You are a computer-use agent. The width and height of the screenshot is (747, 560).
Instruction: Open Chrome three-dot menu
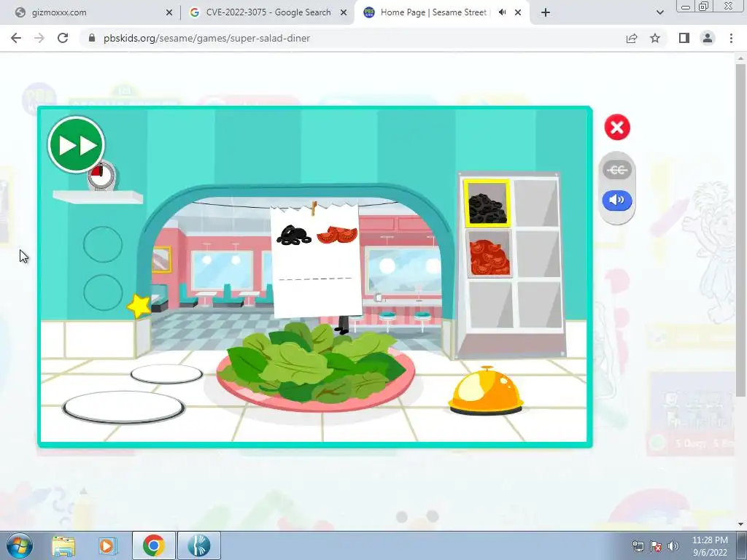coord(731,38)
